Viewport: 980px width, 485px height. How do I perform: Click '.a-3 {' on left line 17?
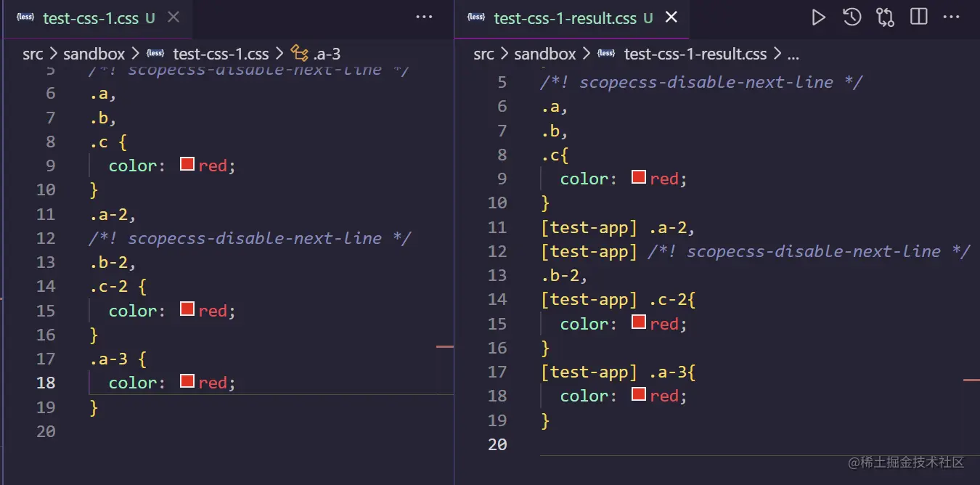point(118,359)
